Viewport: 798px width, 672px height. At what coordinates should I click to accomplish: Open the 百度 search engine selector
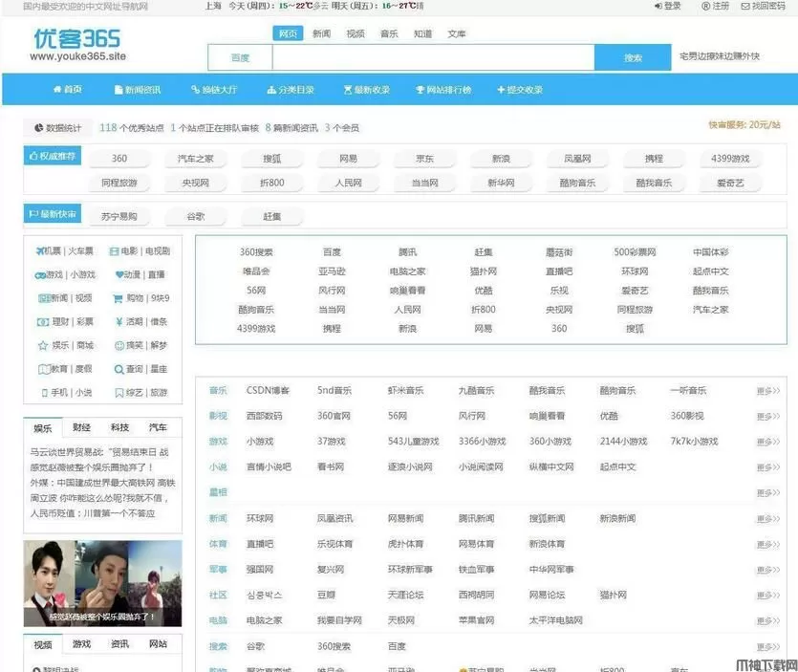pos(240,58)
